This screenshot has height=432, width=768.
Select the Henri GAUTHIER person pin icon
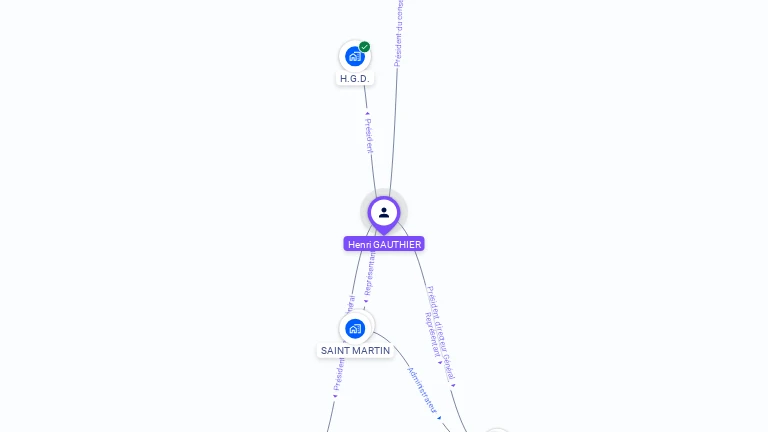point(384,213)
